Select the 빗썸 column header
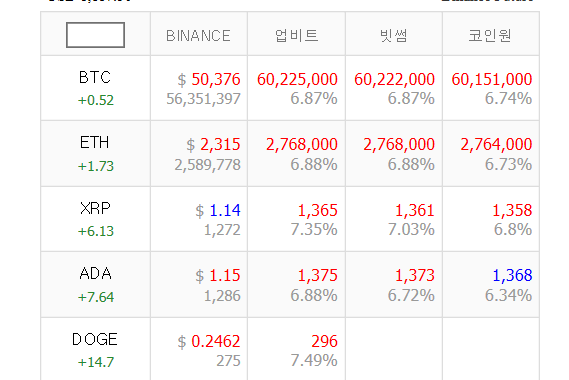The image size is (569, 380). coord(394,36)
